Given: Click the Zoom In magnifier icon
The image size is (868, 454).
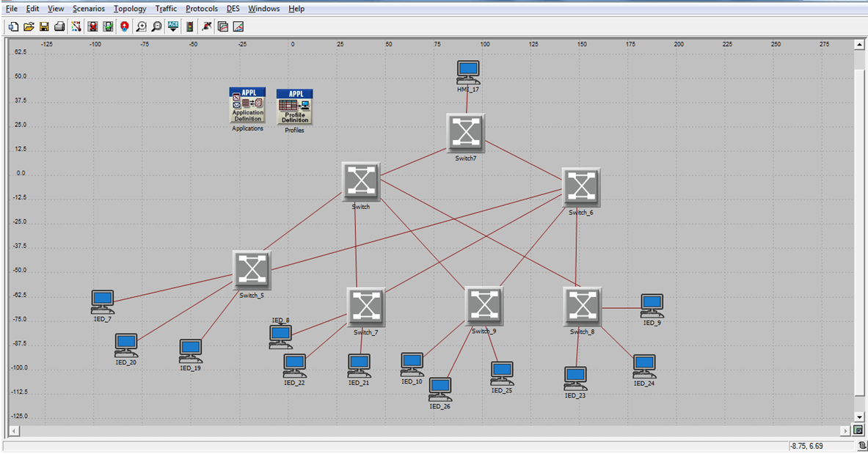Looking at the screenshot, I should click(x=141, y=26).
